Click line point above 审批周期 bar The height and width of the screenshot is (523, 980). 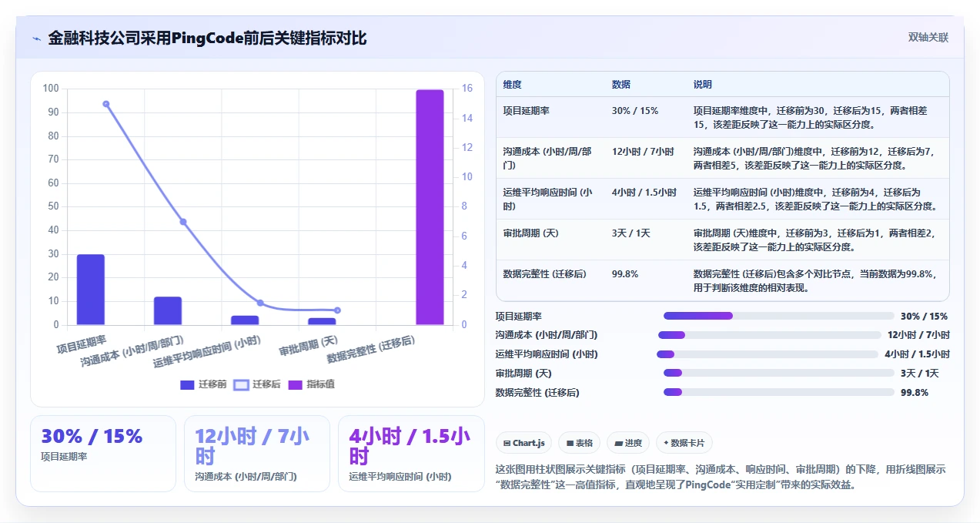point(337,310)
